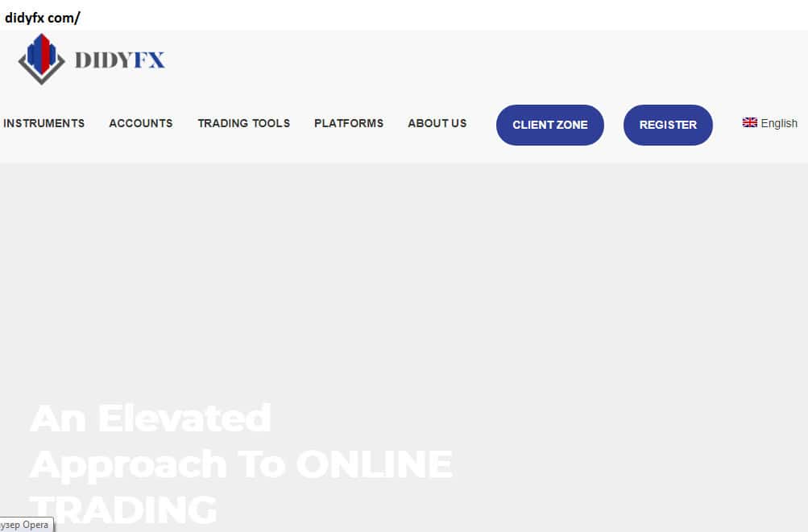Screen dimensions: 808x532
Task: Open the Trading Tools menu
Action: (x=244, y=124)
